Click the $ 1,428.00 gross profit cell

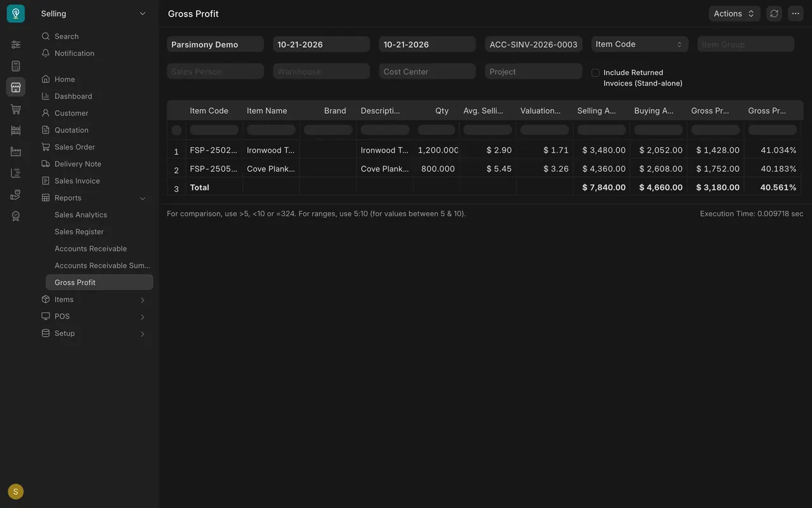pyautogui.click(x=716, y=150)
